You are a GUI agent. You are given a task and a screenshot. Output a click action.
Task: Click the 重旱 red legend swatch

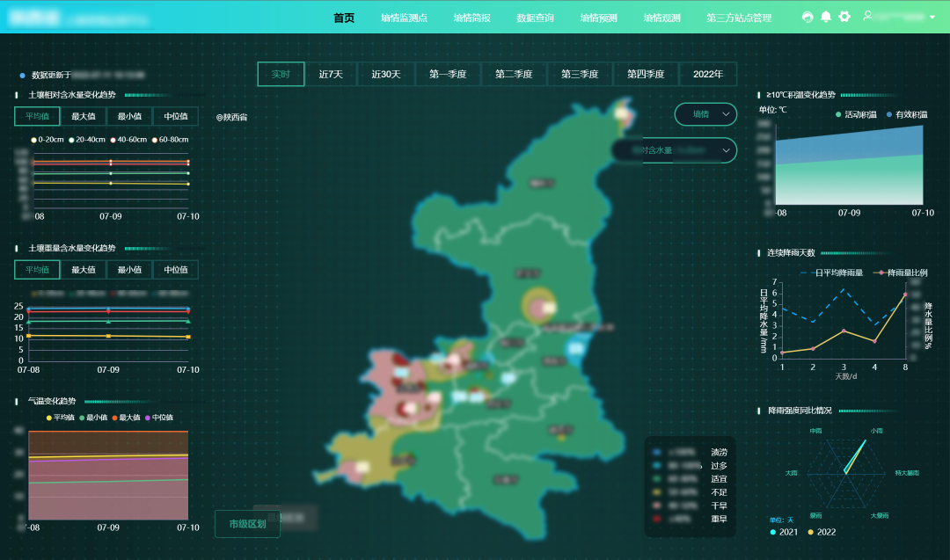[x=656, y=520]
